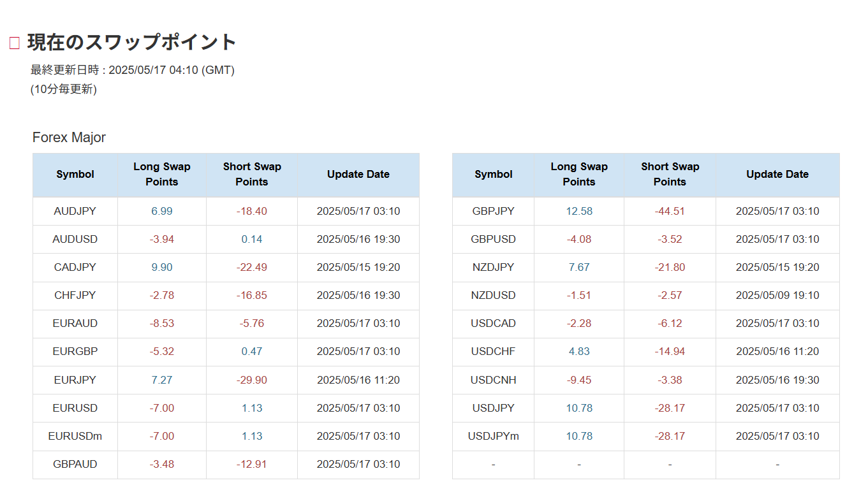Screen dimensions: 868x492
Task: Click the Short Swap Points header in the right table
Action: pos(670,175)
